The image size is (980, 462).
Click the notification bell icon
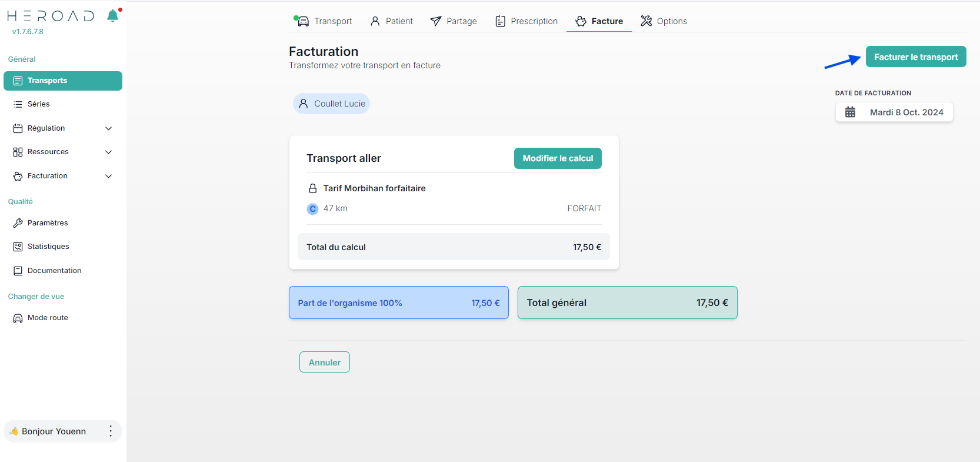coord(113,16)
